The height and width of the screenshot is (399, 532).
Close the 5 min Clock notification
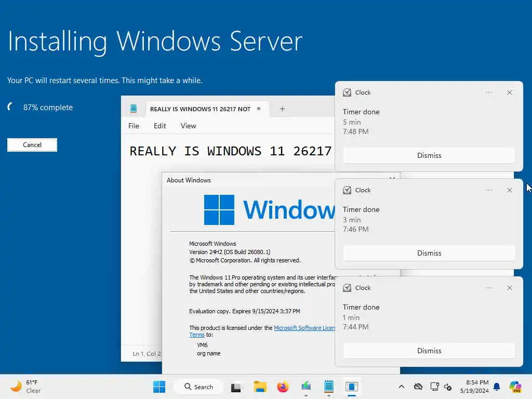(510, 92)
